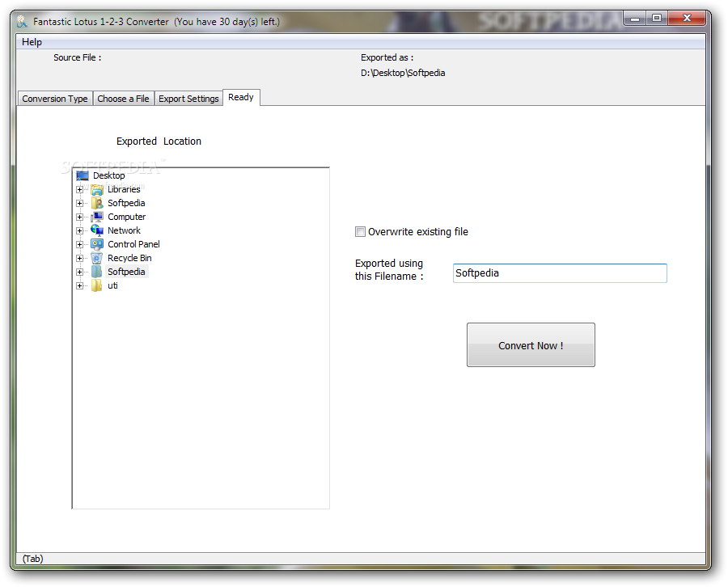728x587 pixels.
Task: Expand the uti folder node
Action: coord(80,285)
